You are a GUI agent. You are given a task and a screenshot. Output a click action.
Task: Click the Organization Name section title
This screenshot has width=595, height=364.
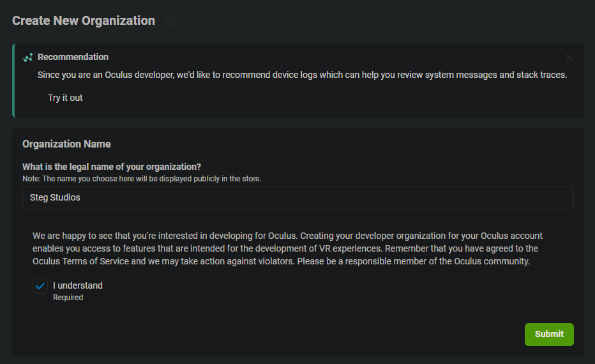tap(66, 144)
